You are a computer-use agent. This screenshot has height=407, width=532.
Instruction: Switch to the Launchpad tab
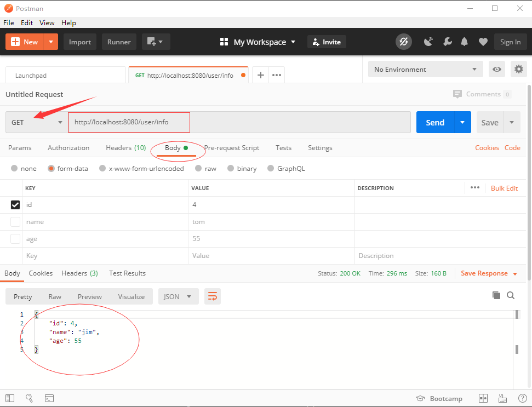tap(66, 75)
